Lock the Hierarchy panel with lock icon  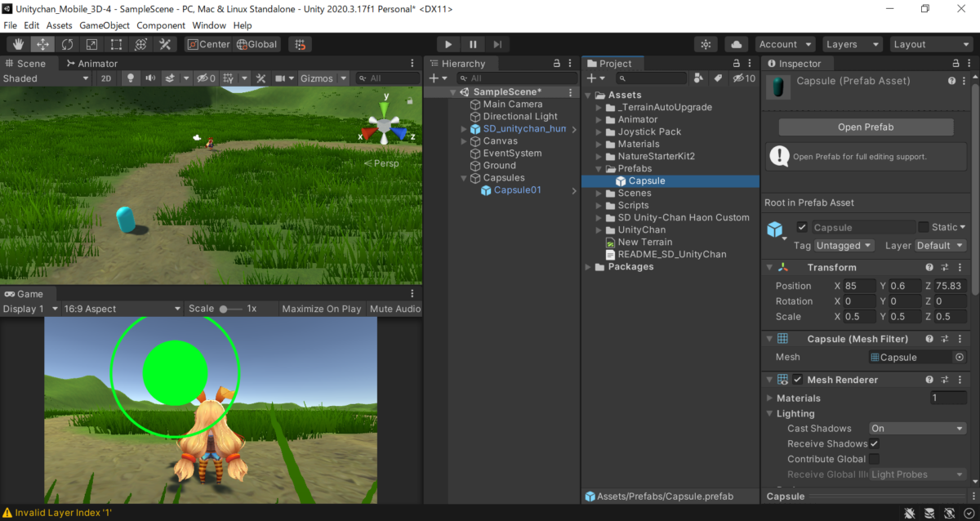point(556,64)
